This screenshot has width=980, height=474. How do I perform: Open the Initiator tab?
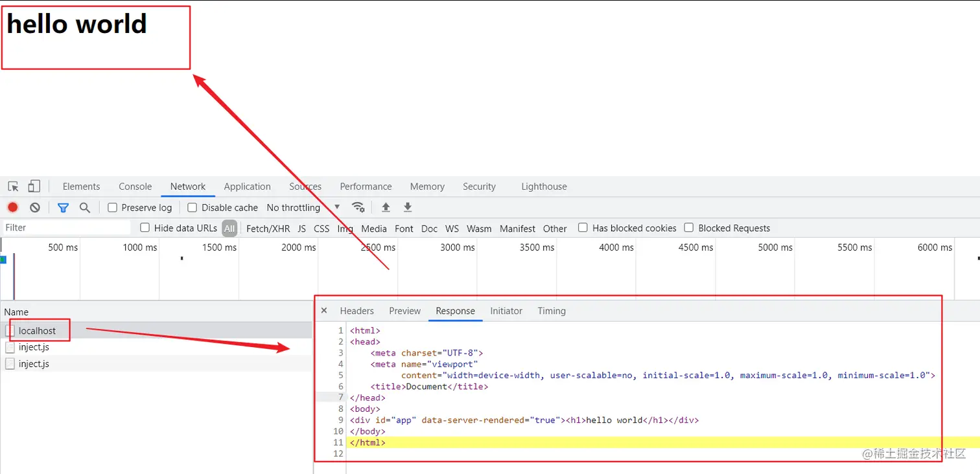506,311
